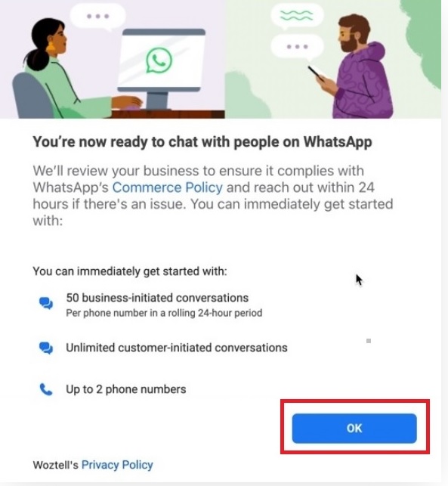Click the wavy-lines speech bubble above the man
Viewport: 448px width, 486px height.
tap(297, 15)
